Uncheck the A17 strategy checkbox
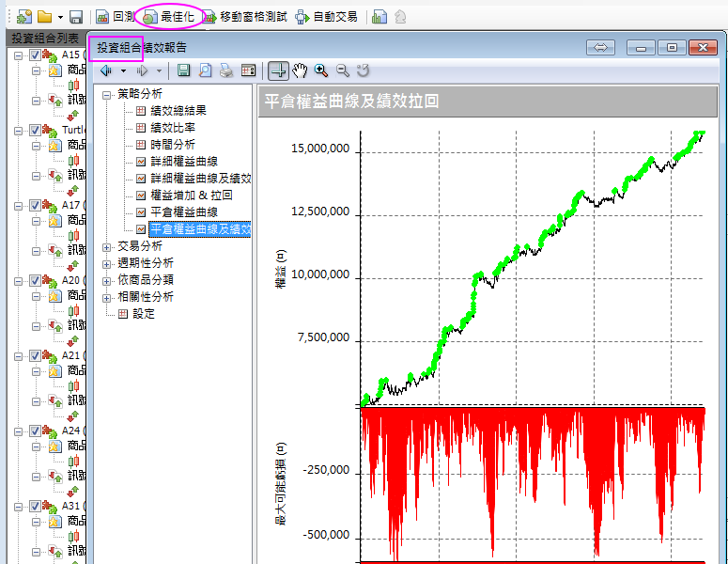728x564 pixels. pyautogui.click(x=36, y=205)
